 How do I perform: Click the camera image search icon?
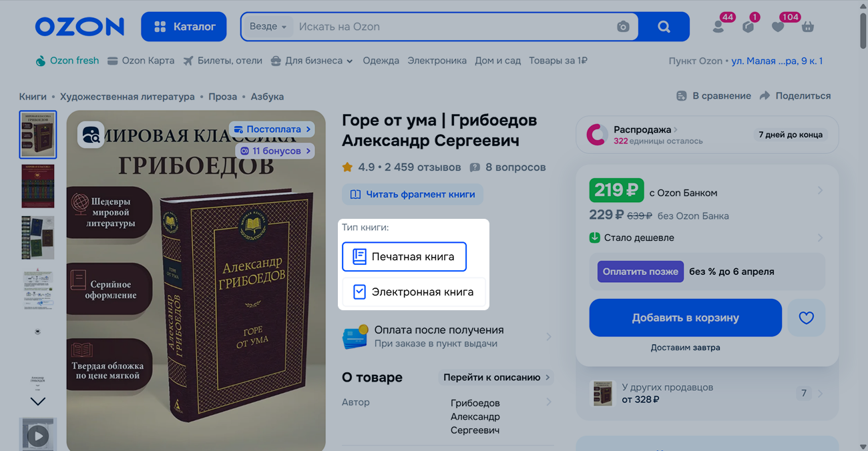(x=622, y=27)
